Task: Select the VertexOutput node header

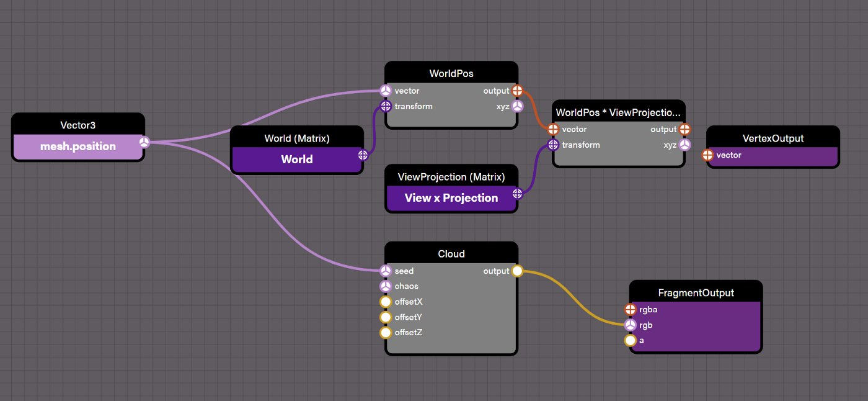Action: pos(773,138)
